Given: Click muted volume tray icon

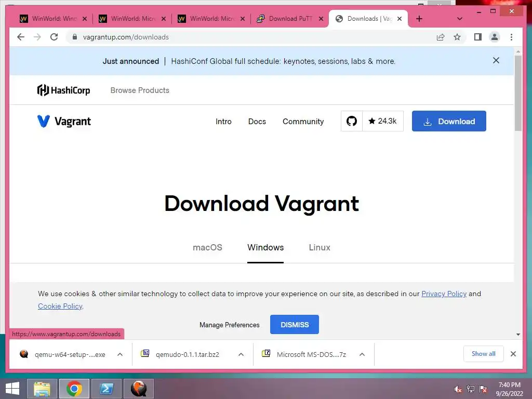Looking at the screenshot, I should coord(458,389).
